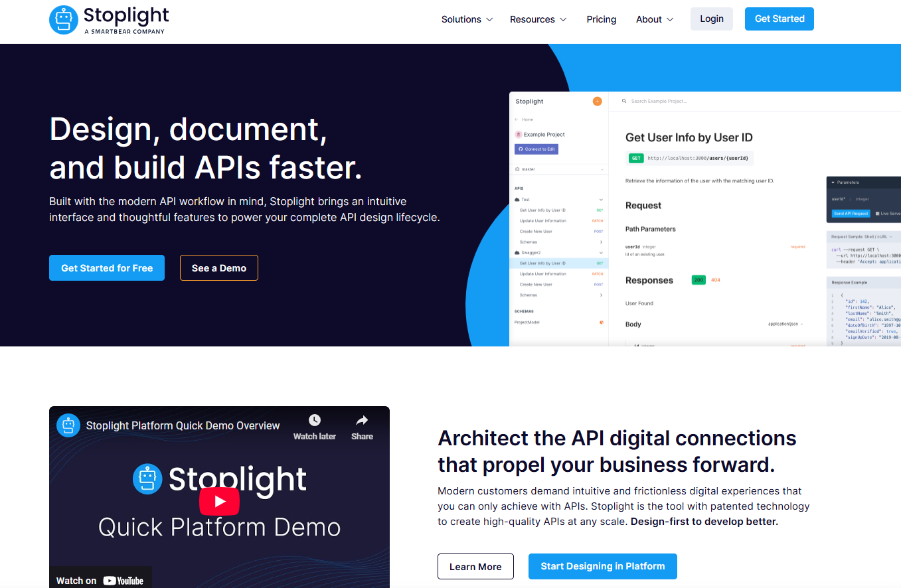Click Start Designing in Platform
The image size is (901, 588).
pyautogui.click(x=603, y=566)
